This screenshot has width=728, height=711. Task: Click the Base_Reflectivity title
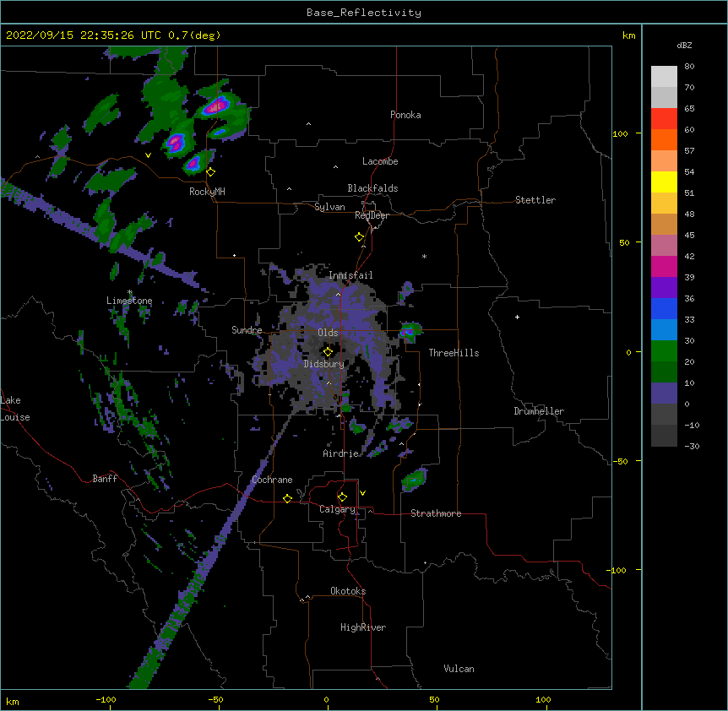[x=364, y=13]
